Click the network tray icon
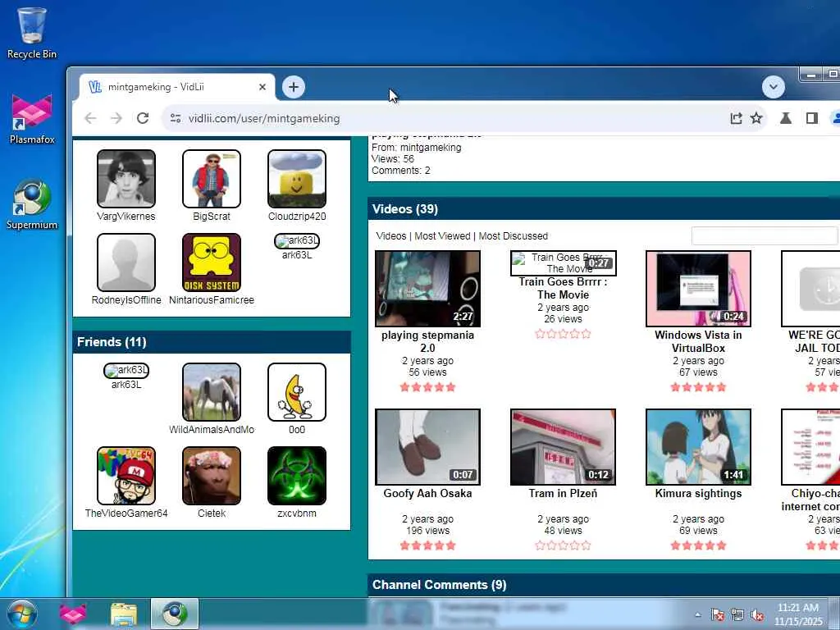This screenshot has height=630, width=840. [x=737, y=615]
